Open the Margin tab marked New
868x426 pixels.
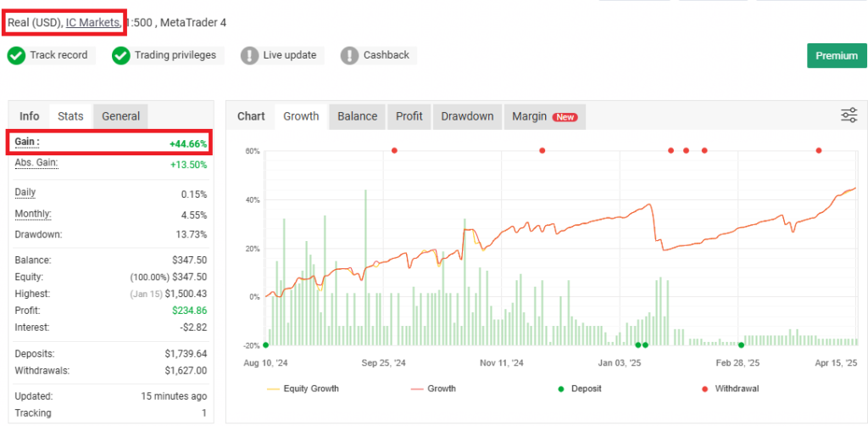544,116
